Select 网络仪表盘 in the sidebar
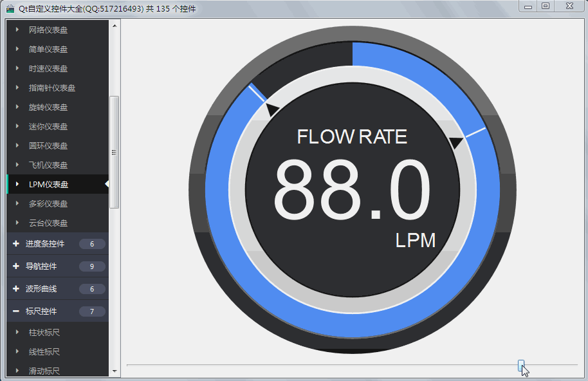 (48, 30)
